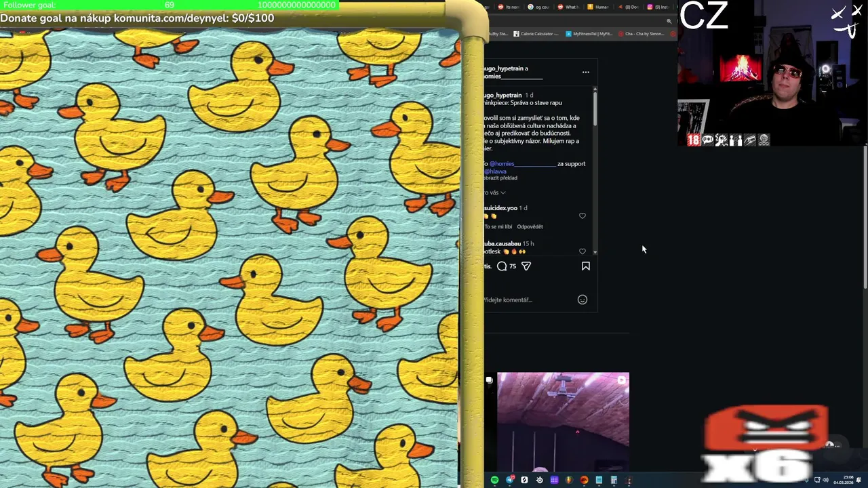Click the volume speaker icon in system tray
868x488 pixels.
[x=825, y=480]
